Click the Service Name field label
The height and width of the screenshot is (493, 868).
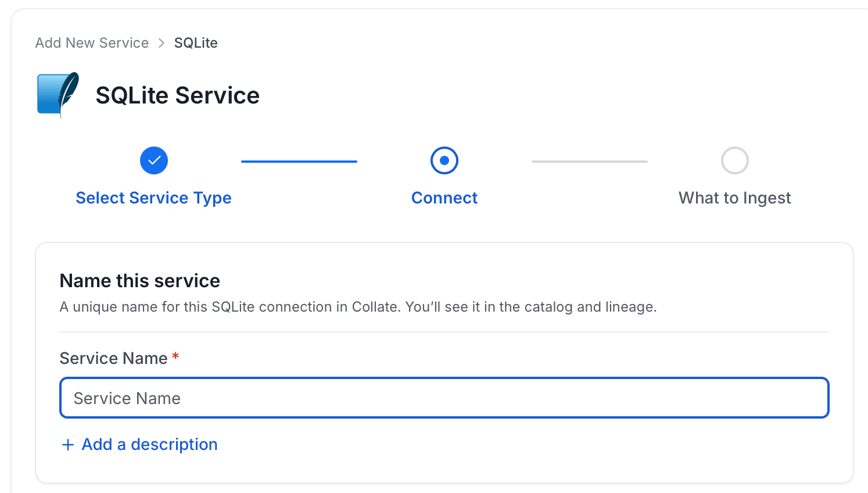(x=114, y=358)
